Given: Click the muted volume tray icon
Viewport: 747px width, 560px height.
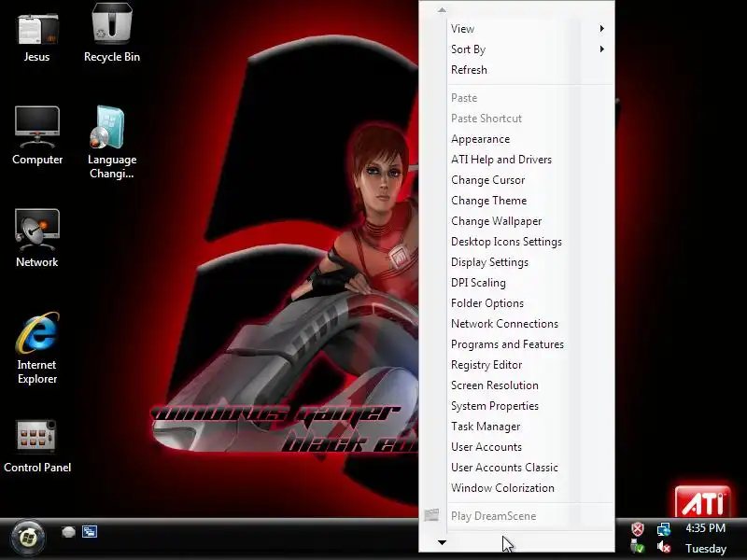Looking at the screenshot, I should coord(664,548).
